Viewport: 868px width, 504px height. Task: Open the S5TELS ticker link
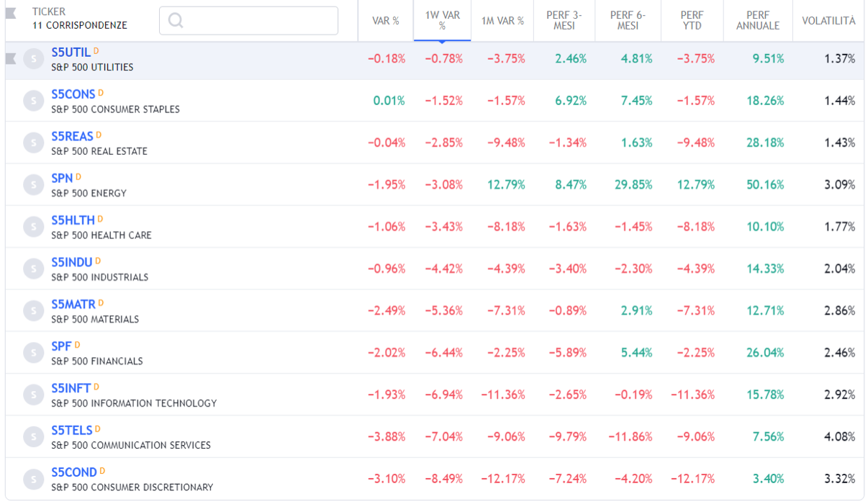pos(72,430)
